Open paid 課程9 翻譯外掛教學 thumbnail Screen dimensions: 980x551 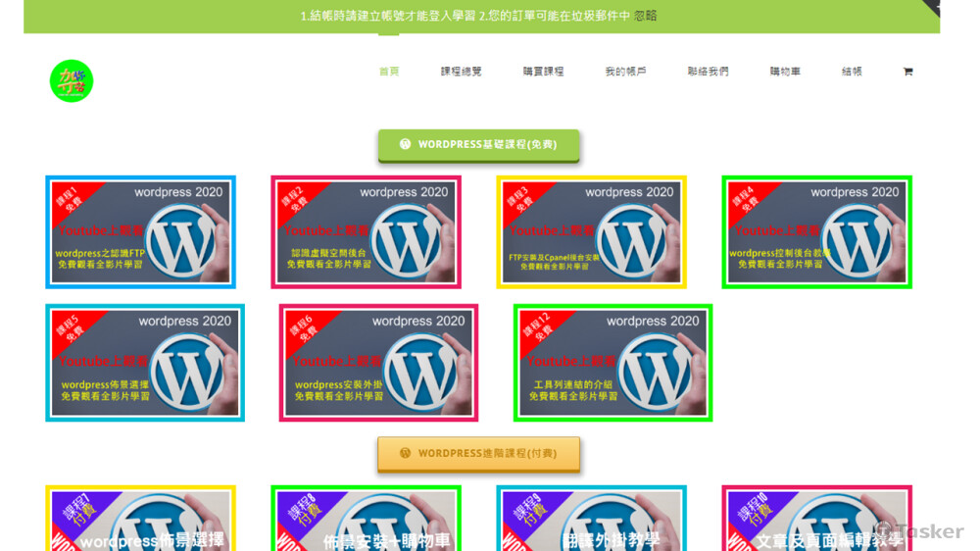591,519
